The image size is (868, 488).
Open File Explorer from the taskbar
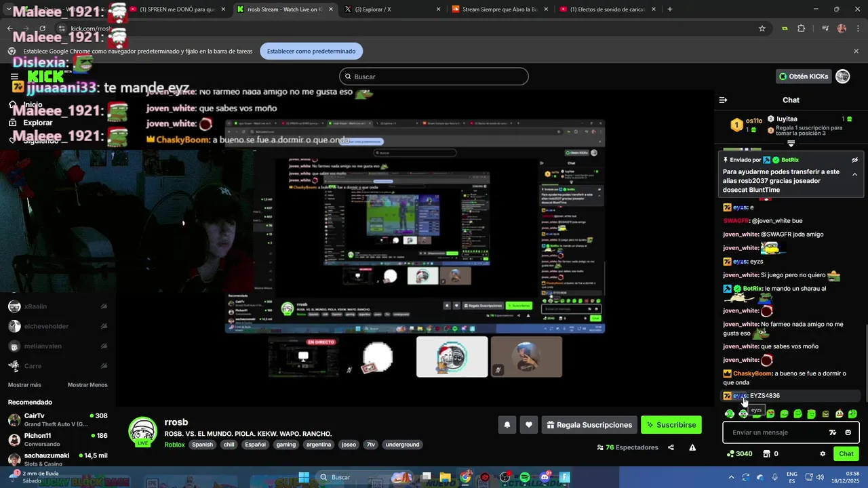point(445,477)
